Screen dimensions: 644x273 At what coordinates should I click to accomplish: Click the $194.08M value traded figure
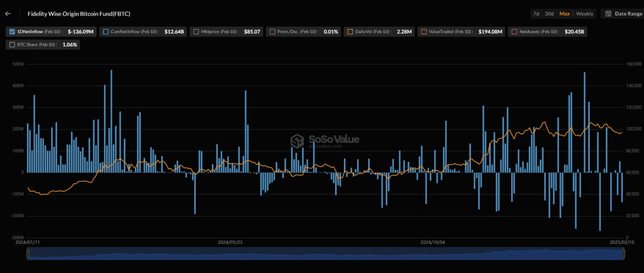pyautogui.click(x=490, y=32)
